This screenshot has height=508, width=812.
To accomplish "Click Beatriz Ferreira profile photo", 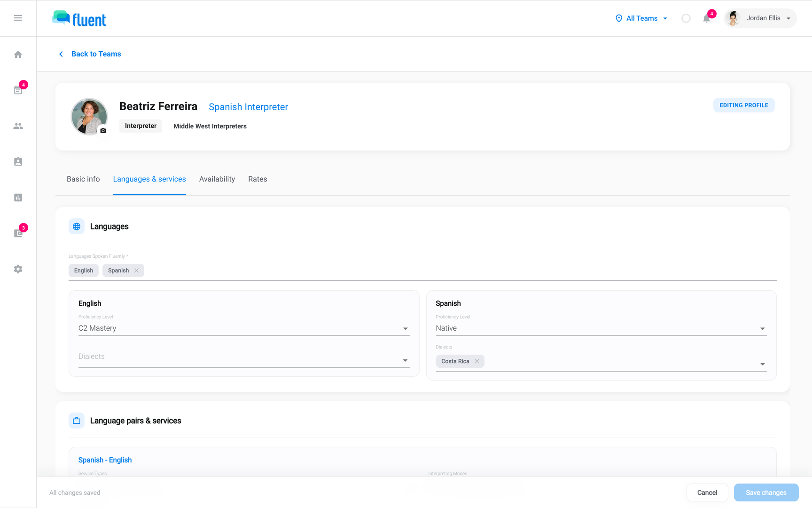I will coord(89,117).
